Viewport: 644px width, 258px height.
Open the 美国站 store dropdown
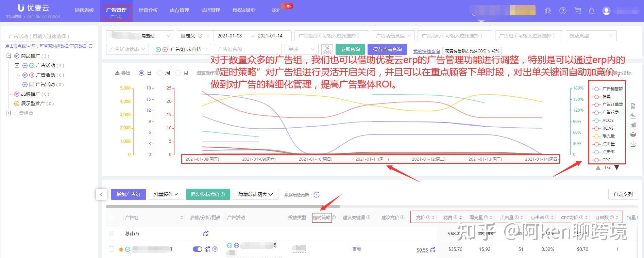140,36
